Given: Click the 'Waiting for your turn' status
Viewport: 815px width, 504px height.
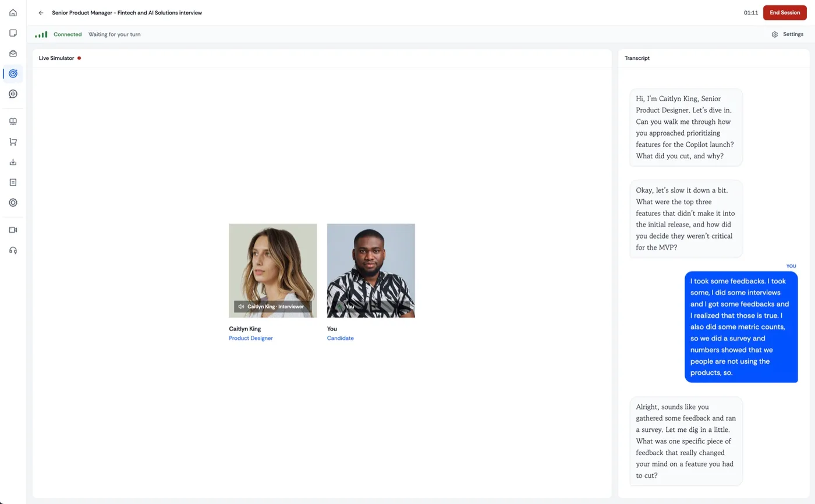Looking at the screenshot, I should 114,34.
